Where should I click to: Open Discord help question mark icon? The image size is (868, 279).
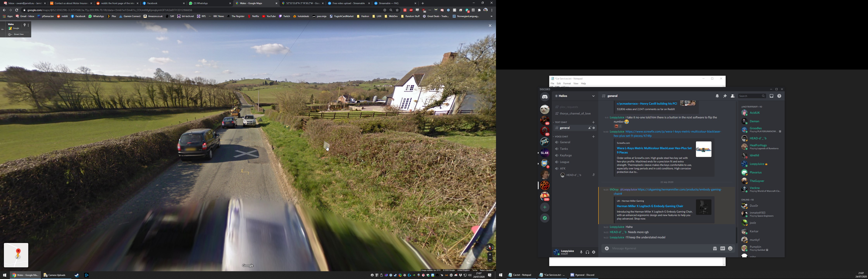(779, 96)
